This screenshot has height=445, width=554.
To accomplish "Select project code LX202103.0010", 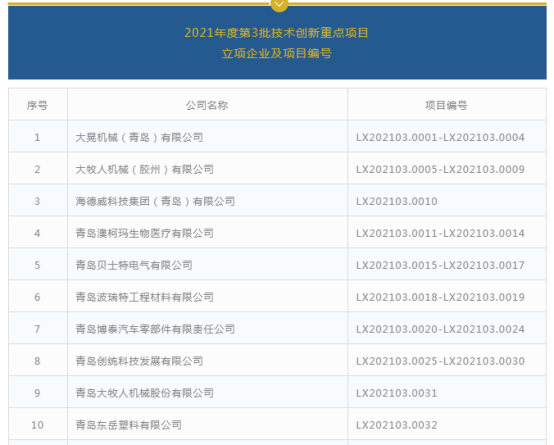I will coord(397,201).
